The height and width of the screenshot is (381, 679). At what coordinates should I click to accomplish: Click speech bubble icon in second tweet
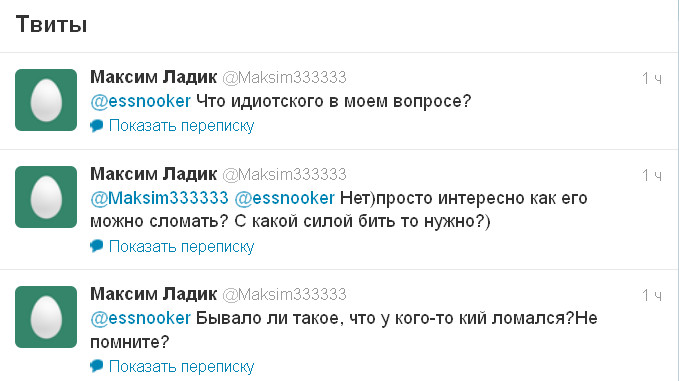point(97,246)
